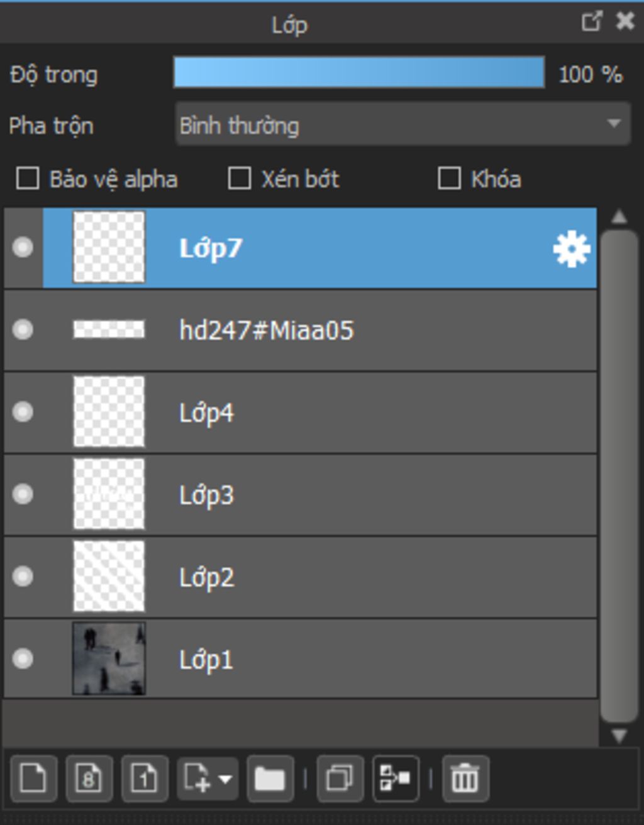Viewport: 644px width, 825px height.
Task: Click the layer list scroll down arrow
Action: [x=619, y=735]
